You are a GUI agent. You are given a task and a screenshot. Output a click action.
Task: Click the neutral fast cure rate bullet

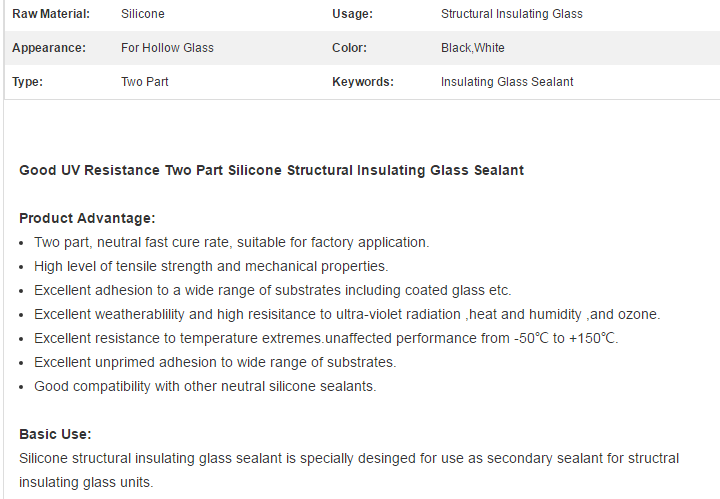[x=231, y=242]
